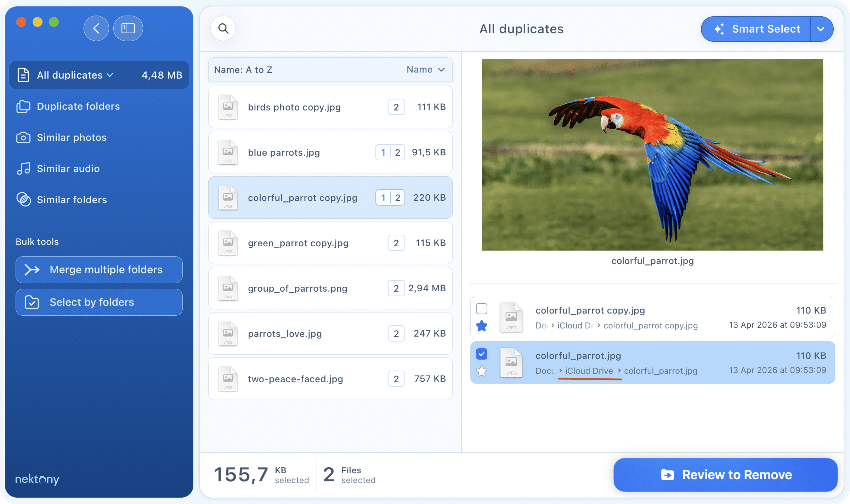
Task: Click the Merge multiple folders button
Action: pyautogui.click(x=99, y=269)
